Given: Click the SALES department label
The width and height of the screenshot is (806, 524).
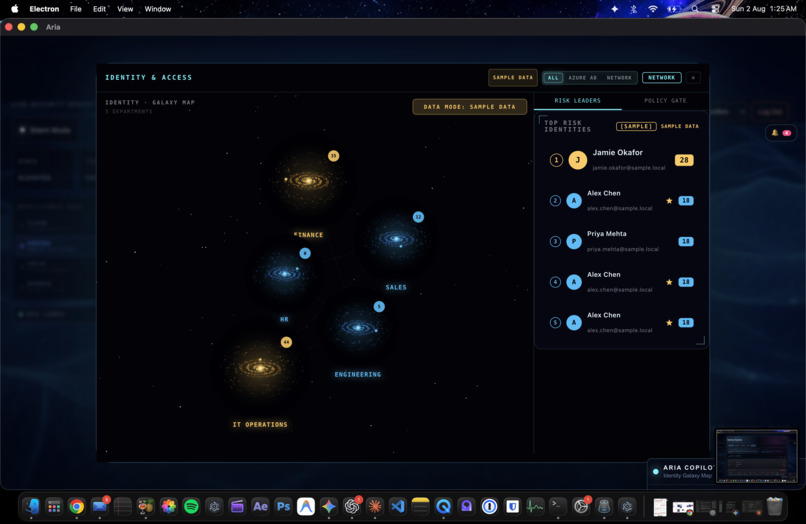Looking at the screenshot, I should click(396, 287).
